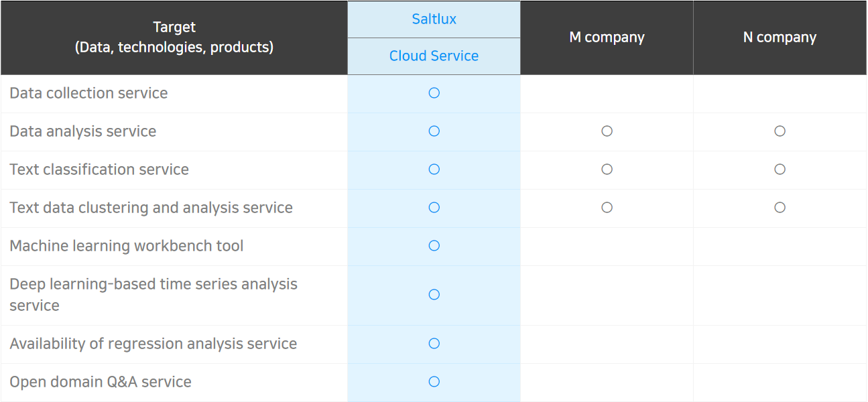This screenshot has width=868, height=402.
Task: Click the Open domain Q&A service label
Action: click(101, 382)
